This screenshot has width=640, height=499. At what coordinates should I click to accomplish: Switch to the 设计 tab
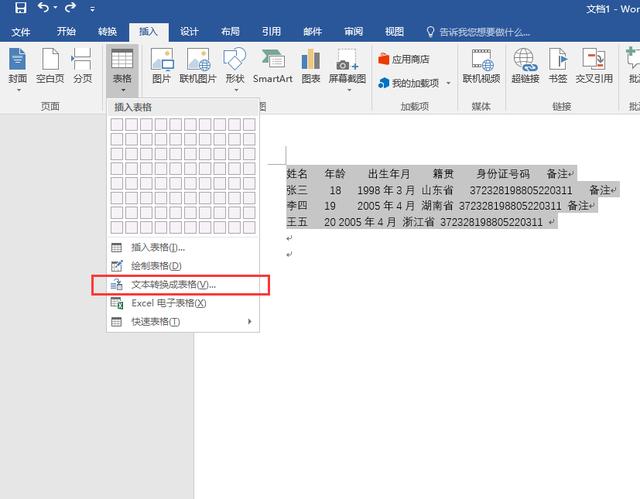189,32
